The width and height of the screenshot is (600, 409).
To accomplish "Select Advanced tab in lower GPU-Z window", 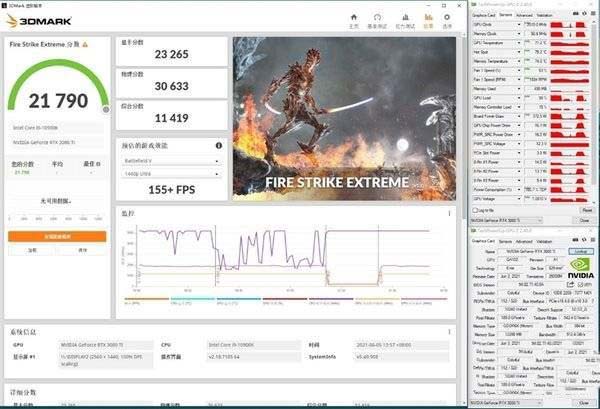I will [x=524, y=241].
